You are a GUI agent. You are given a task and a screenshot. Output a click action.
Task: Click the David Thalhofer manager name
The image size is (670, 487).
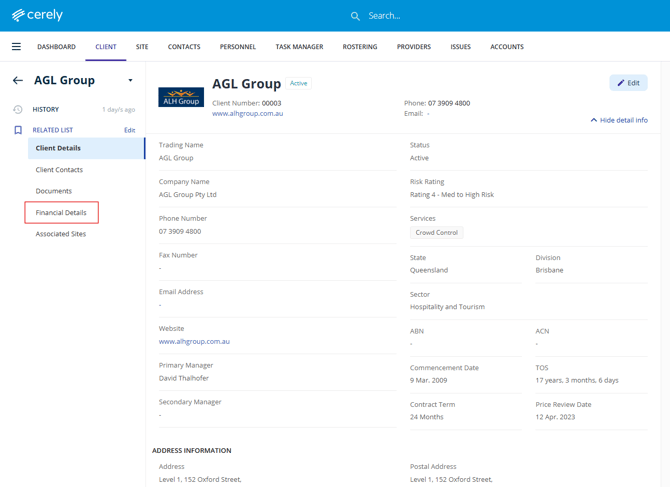pos(184,378)
